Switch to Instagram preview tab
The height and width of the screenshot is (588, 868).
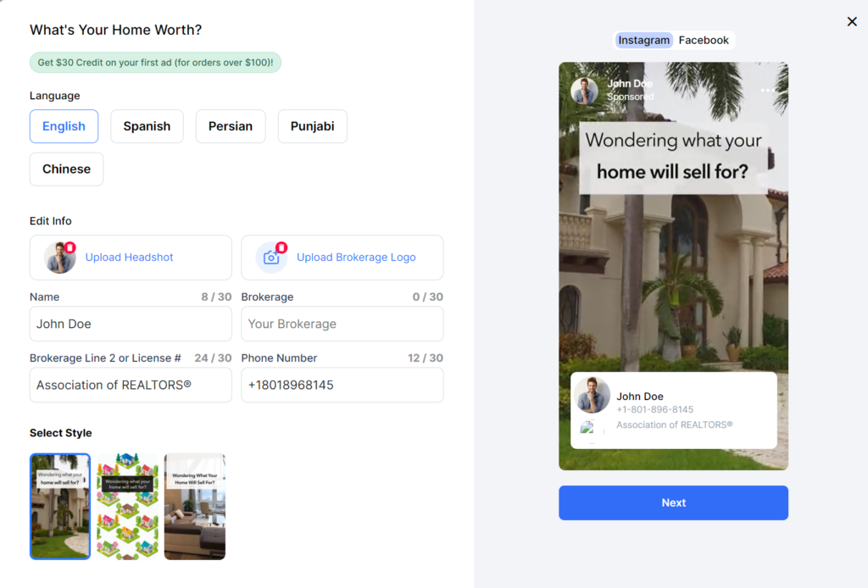(x=643, y=40)
